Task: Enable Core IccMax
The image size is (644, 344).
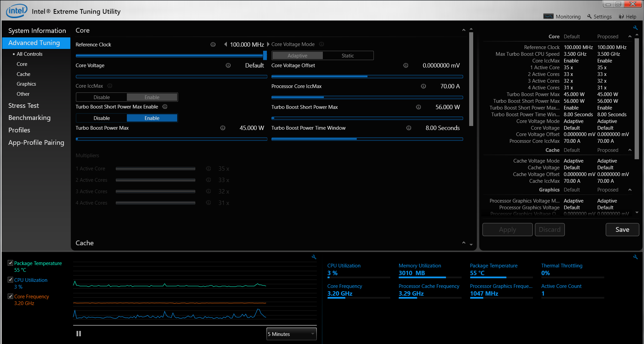Action: point(152,97)
